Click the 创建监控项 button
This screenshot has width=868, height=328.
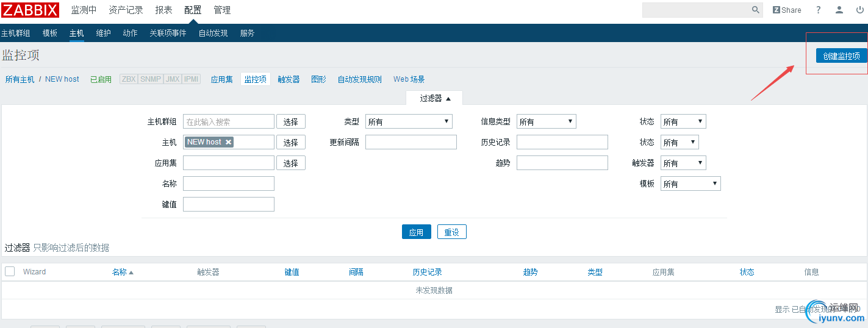(841, 55)
